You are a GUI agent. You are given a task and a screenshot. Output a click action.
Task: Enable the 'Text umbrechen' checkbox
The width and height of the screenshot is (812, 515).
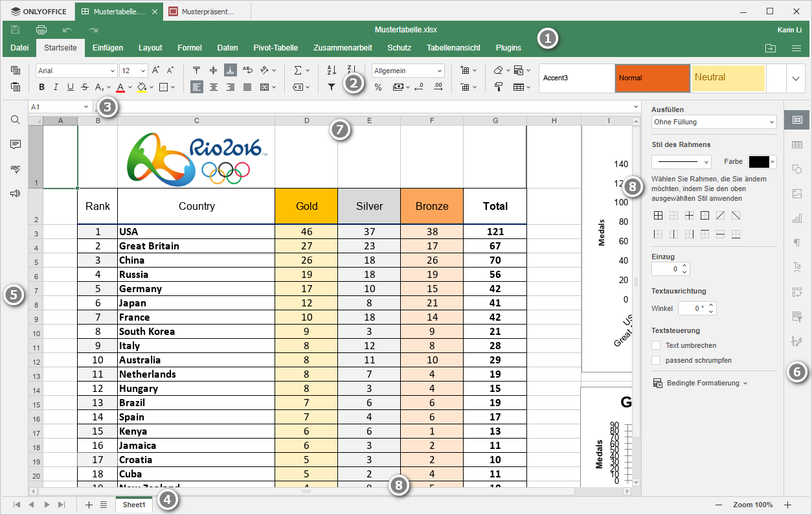(x=656, y=345)
